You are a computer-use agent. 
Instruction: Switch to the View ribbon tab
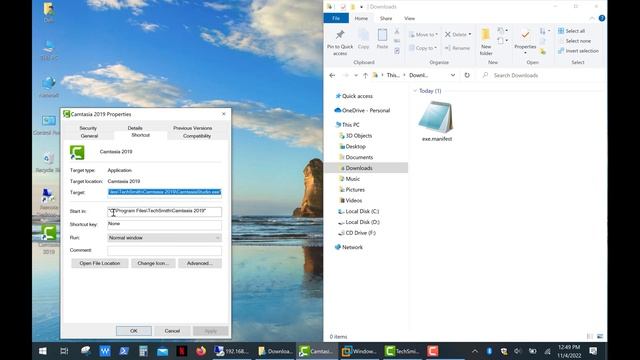(x=409, y=18)
